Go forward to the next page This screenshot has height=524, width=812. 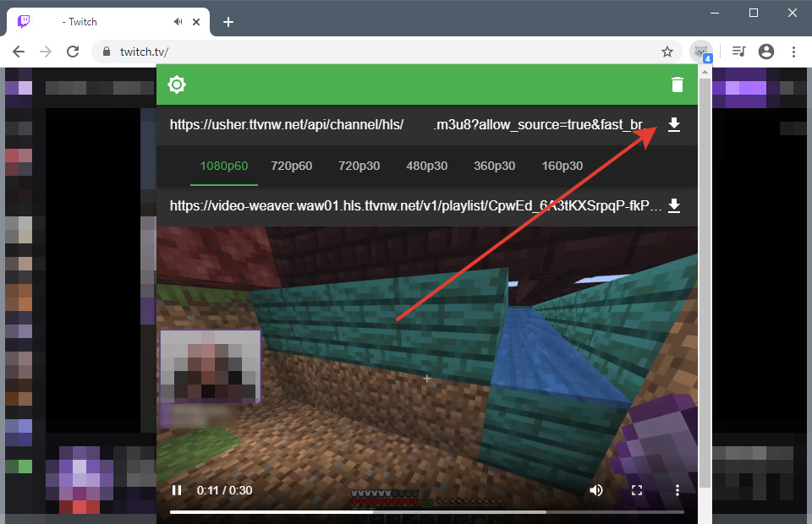(x=46, y=52)
